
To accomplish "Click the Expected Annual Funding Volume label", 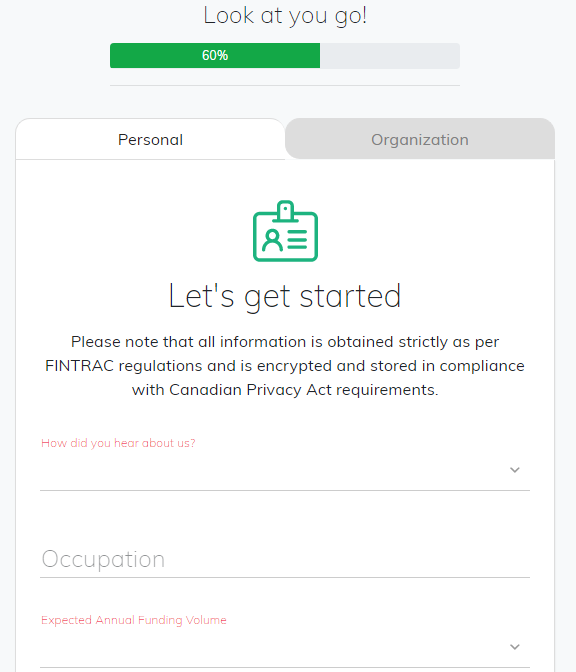I will point(134,620).
